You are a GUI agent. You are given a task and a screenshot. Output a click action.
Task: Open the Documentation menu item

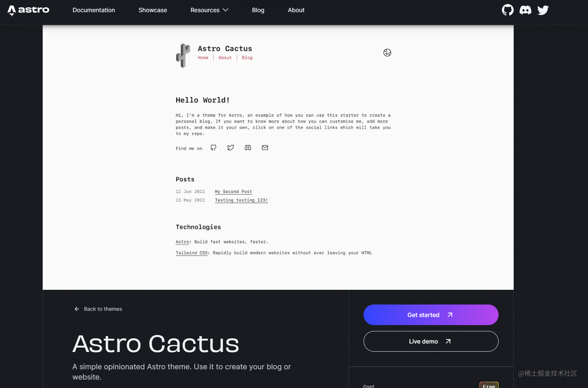point(94,10)
